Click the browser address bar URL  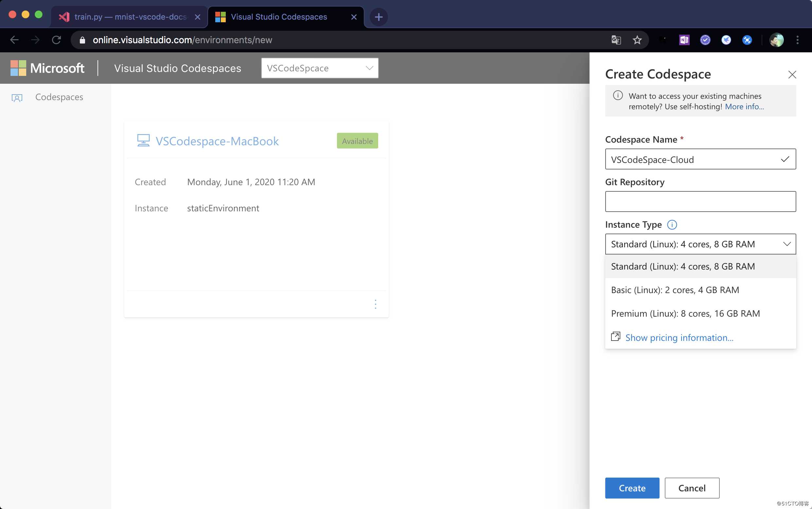tap(183, 40)
